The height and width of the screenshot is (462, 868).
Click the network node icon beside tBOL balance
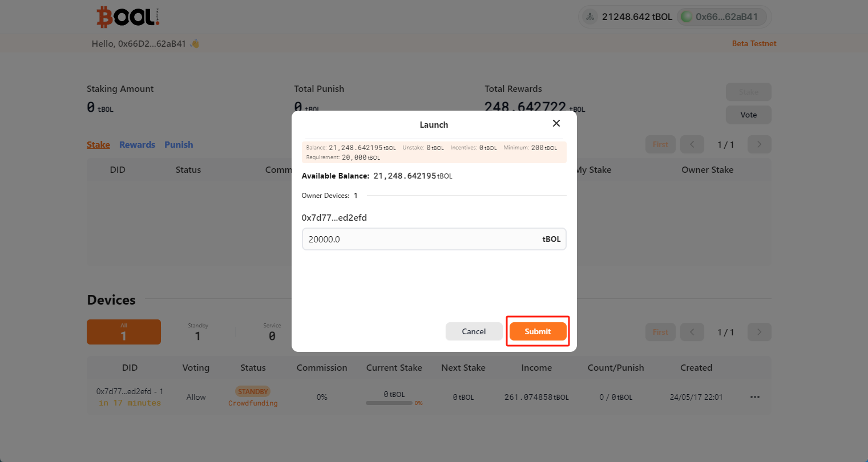[x=590, y=17]
